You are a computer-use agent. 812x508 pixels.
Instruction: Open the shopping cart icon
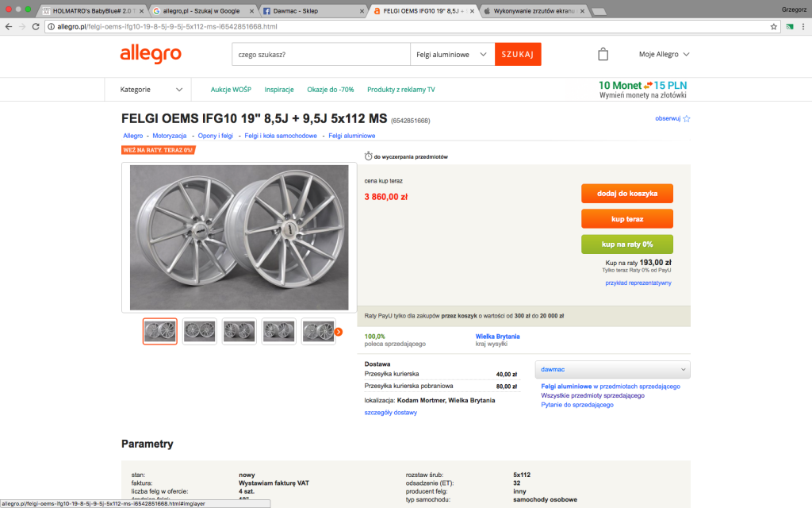[x=603, y=55]
